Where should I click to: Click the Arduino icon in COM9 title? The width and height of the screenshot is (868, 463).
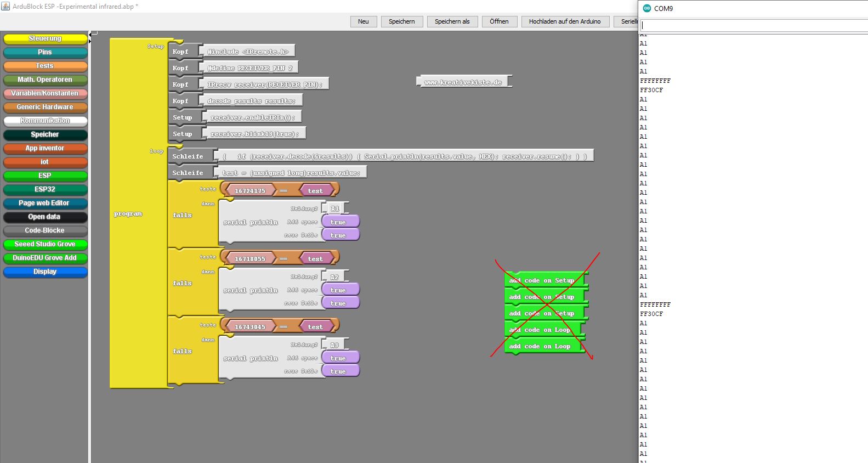click(646, 8)
